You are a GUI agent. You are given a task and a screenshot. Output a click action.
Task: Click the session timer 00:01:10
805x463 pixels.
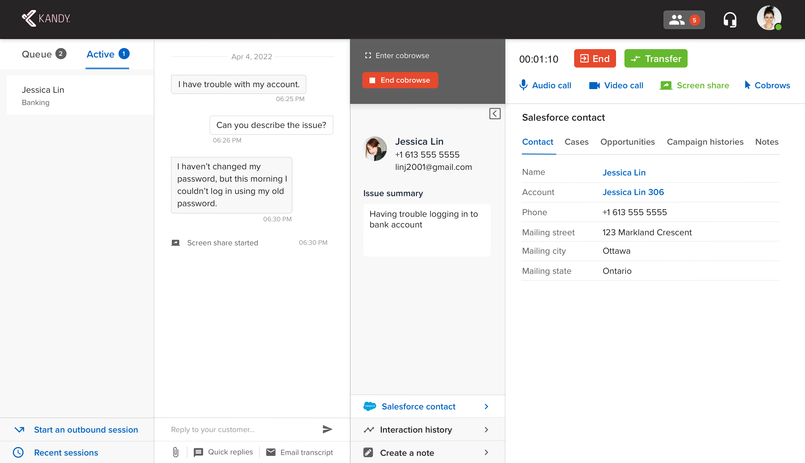tap(539, 59)
